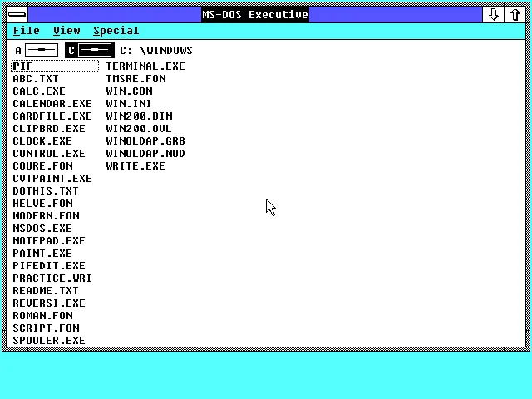The width and height of the screenshot is (532, 399).
Task: Select CALENDAR.EXE file
Action: [52, 103]
